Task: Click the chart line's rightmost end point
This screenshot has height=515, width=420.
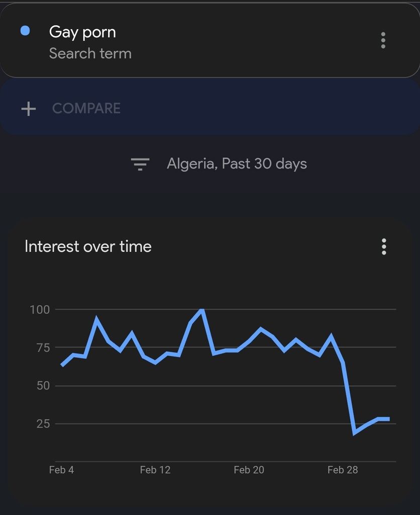Action: pos(389,419)
